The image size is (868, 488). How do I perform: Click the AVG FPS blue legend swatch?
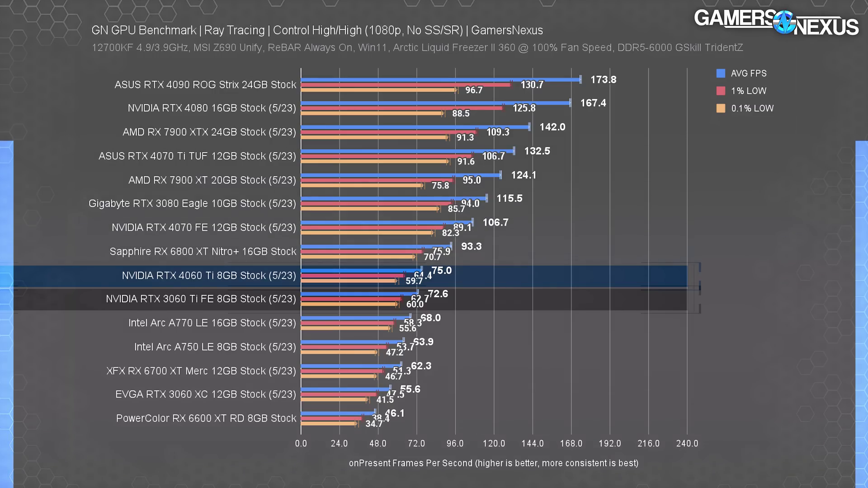pos(721,73)
